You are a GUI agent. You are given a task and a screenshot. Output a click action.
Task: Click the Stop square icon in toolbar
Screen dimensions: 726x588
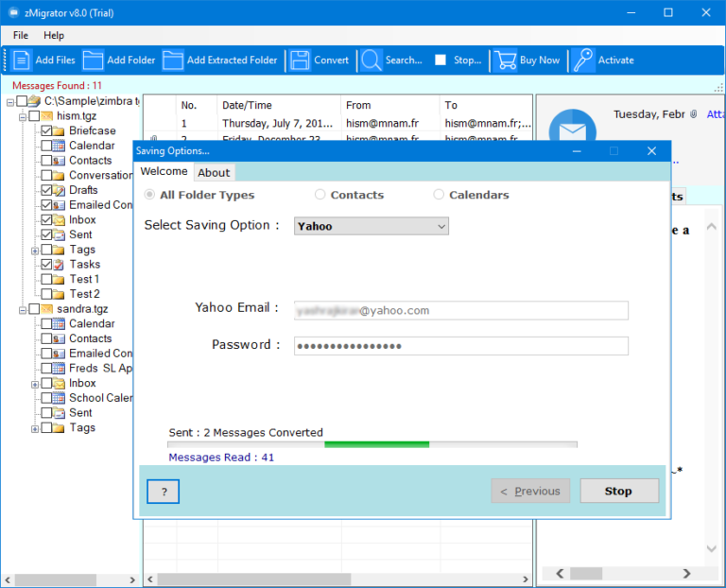tap(441, 61)
